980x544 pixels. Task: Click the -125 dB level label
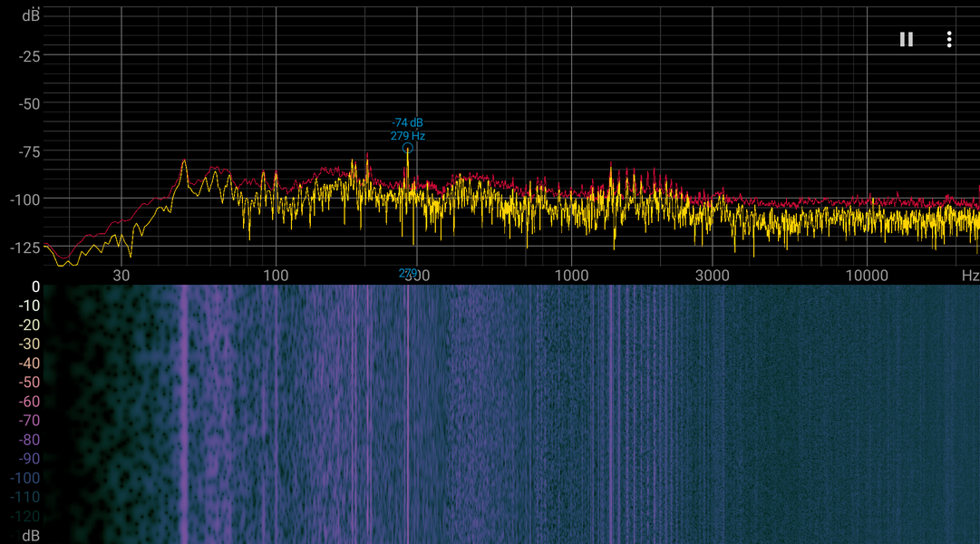[x=25, y=248]
